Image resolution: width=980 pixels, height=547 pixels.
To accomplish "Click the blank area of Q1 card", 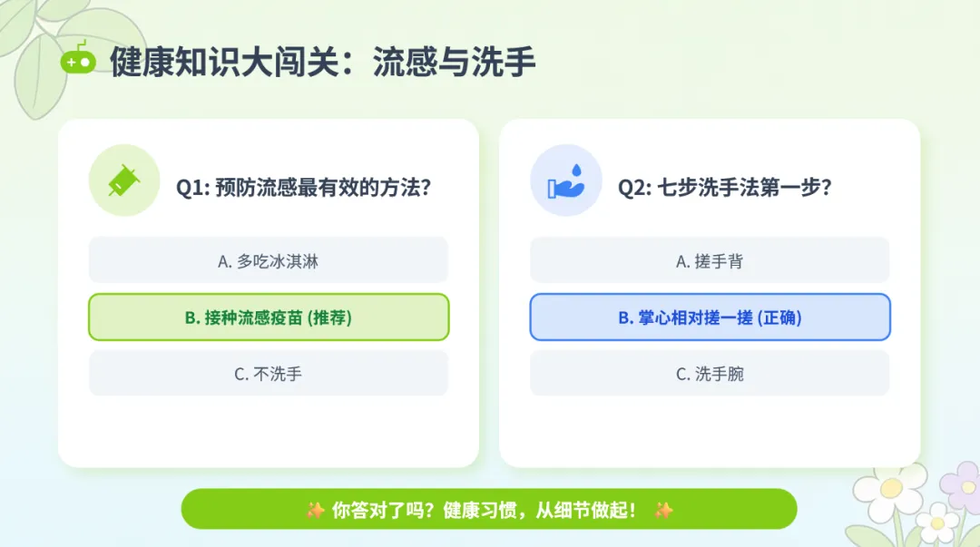I will 268,432.
